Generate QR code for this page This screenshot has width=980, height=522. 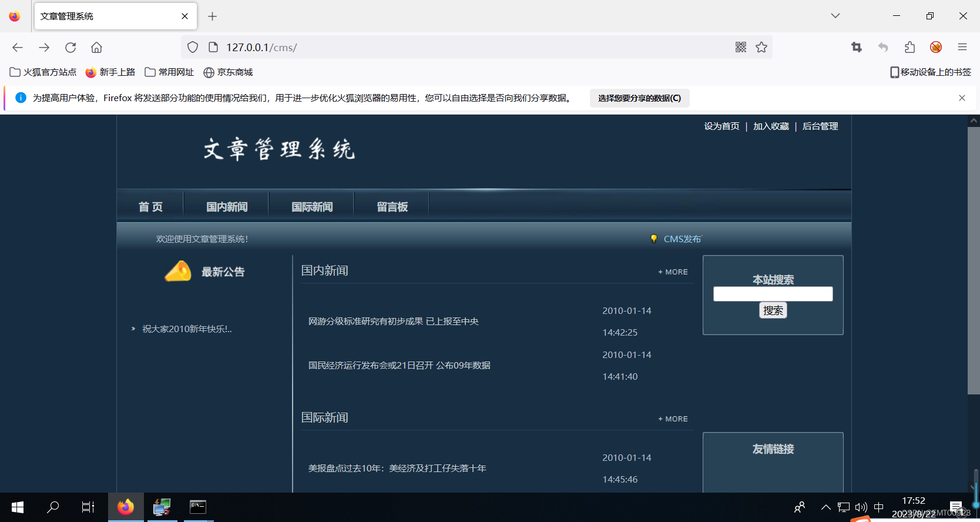[741, 48]
